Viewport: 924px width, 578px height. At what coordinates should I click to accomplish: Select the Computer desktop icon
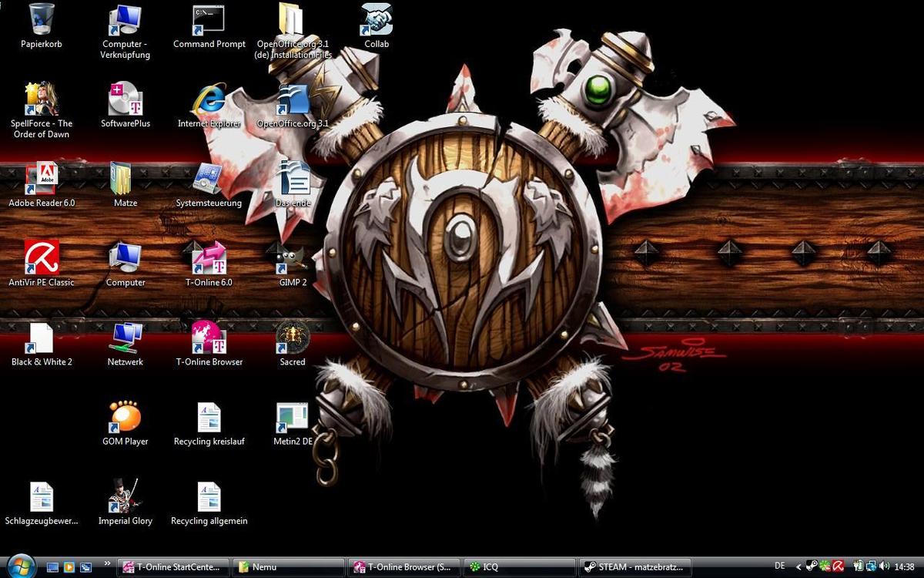tap(126, 264)
